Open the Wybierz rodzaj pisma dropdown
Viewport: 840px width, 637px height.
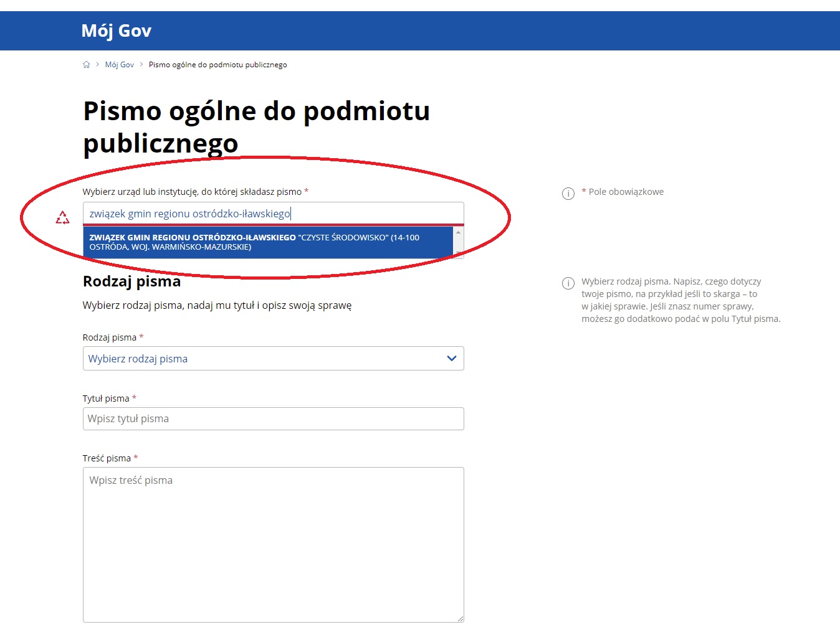274,359
